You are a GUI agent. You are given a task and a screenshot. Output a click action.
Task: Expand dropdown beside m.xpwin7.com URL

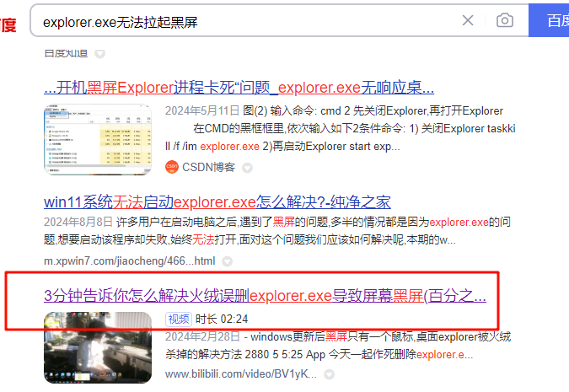(227, 261)
